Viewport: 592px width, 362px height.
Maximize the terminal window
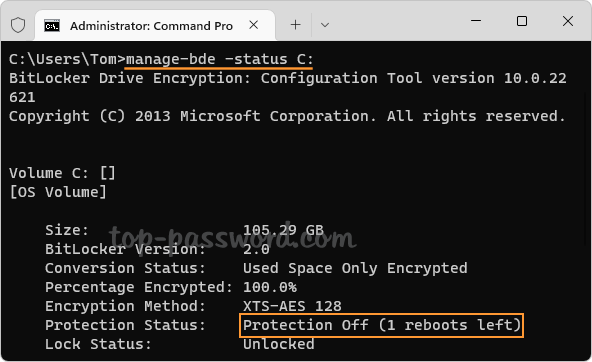[x=522, y=21]
